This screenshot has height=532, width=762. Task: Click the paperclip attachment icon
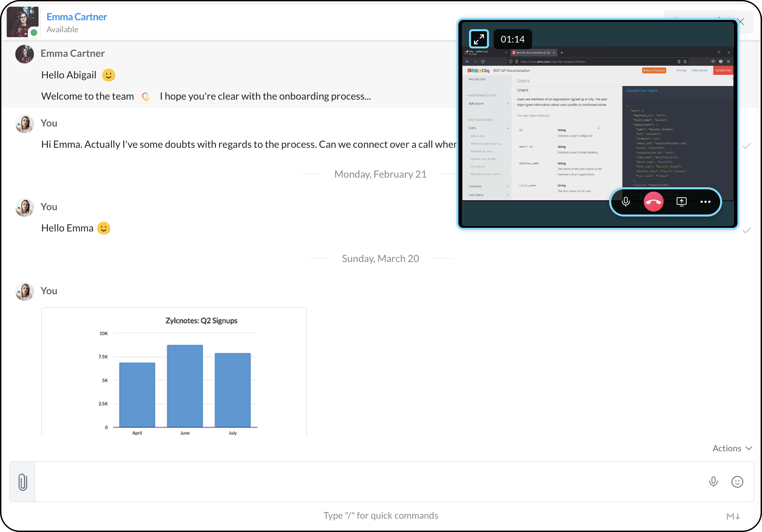coord(23,482)
